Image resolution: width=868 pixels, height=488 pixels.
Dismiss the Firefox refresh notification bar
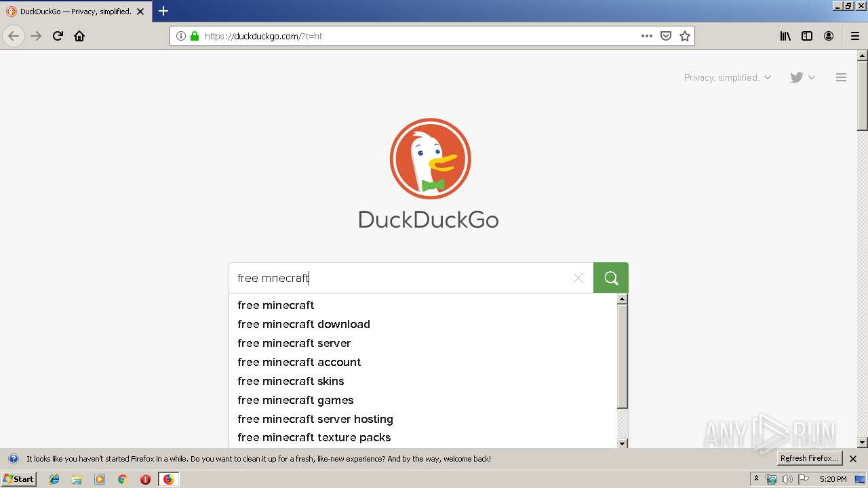(853, 459)
